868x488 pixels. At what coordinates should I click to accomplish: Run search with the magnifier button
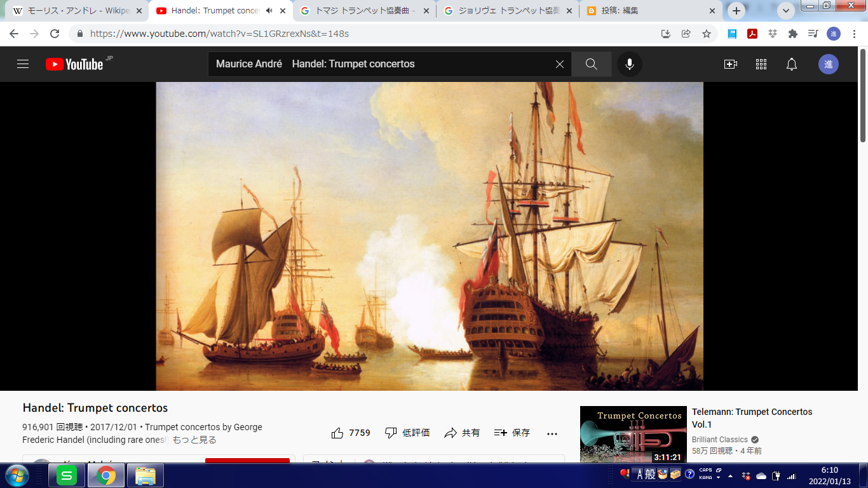(x=592, y=64)
